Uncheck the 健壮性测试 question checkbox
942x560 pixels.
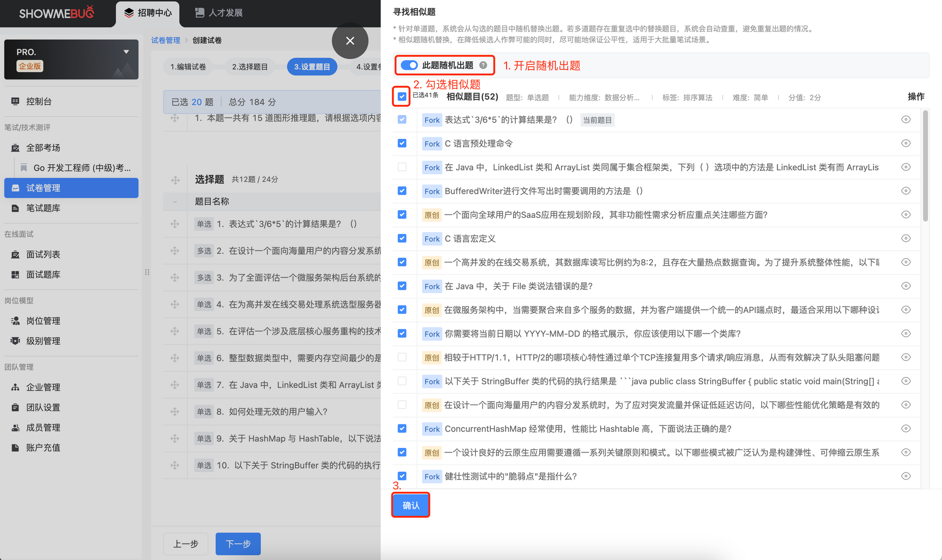402,476
